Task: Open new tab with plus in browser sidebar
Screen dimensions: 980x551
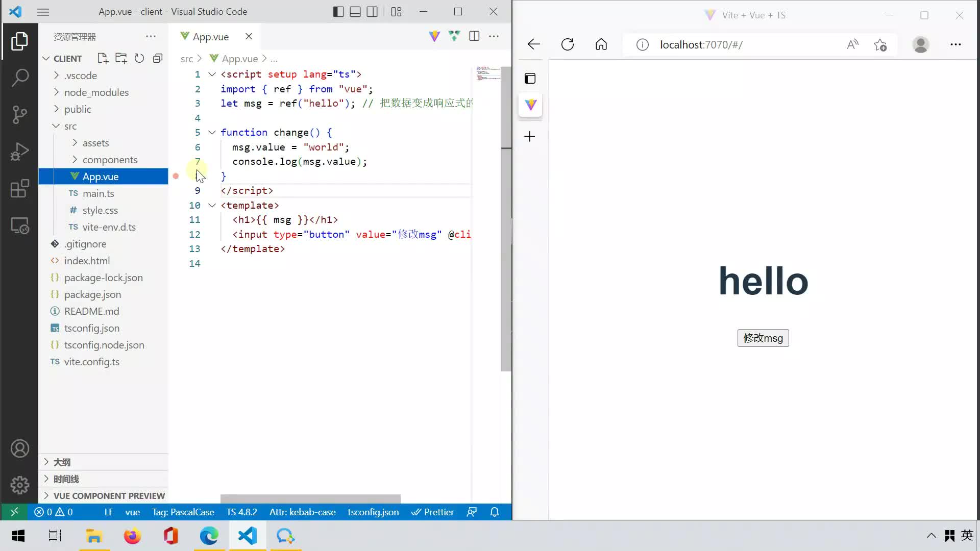Action: (530, 136)
